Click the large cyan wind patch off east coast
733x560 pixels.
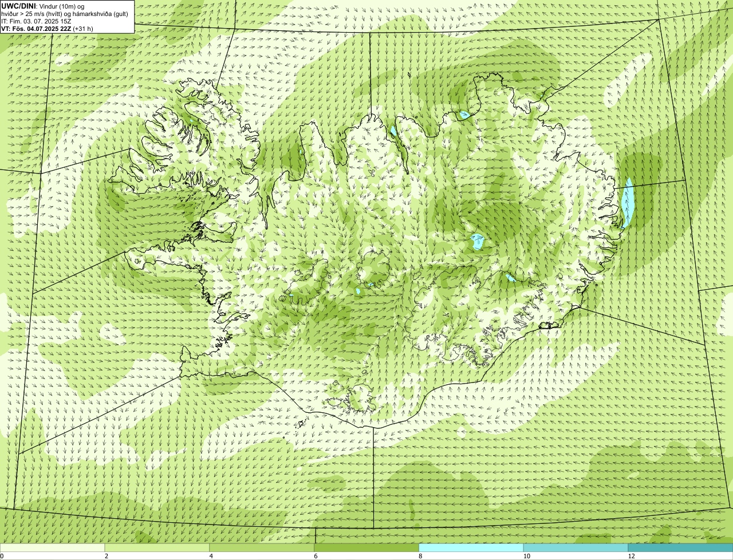pyautogui.click(x=628, y=202)
